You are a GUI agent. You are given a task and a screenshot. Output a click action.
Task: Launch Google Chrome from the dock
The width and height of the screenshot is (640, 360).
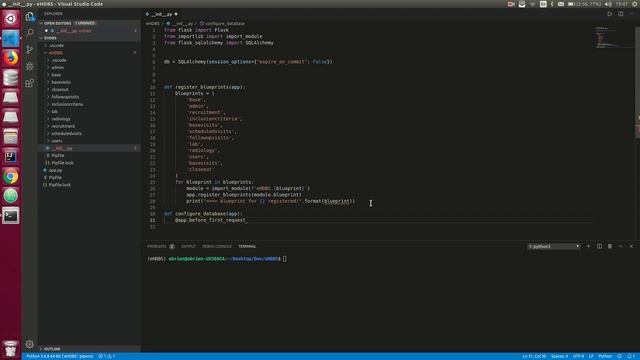(x=11, y=176)
